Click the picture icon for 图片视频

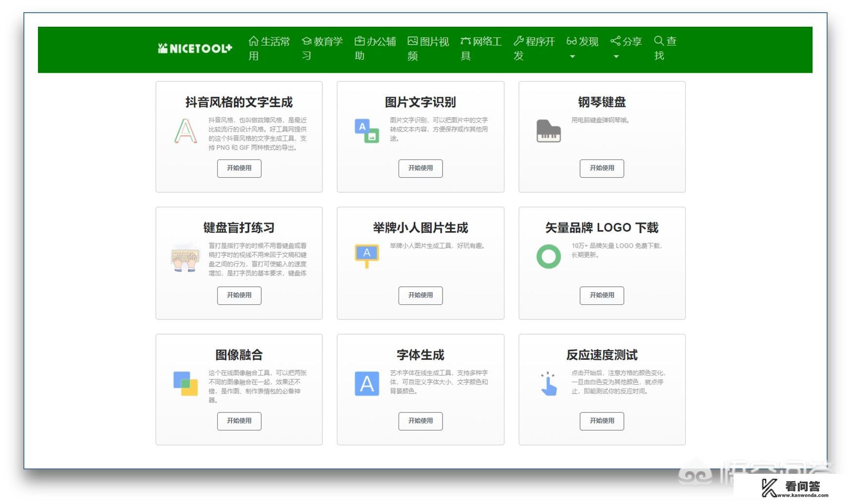[x=413, y=41]
